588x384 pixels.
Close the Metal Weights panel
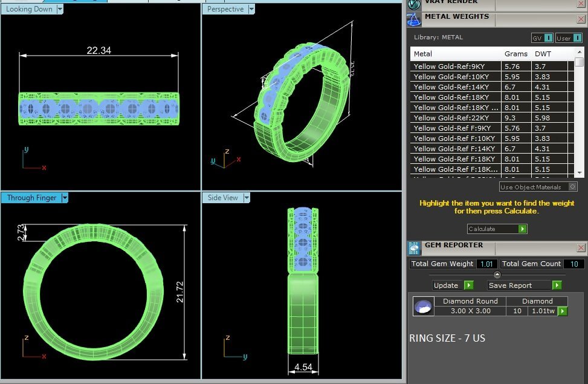[581, 19]
